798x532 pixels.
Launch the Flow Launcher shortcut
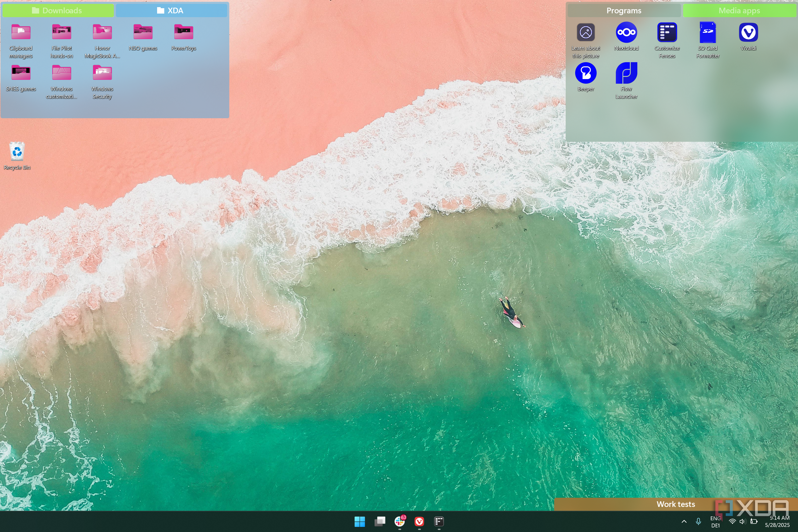[x=626, y=81]
